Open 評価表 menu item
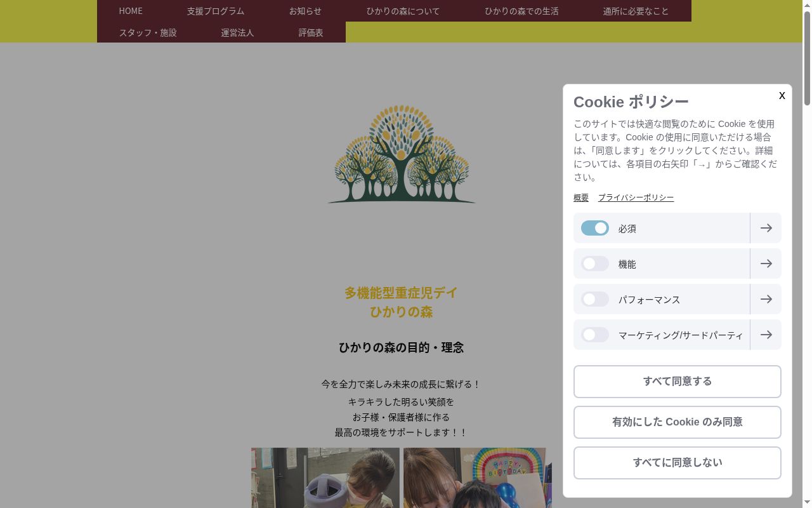 pyautogui.click(x=311, y=32)
